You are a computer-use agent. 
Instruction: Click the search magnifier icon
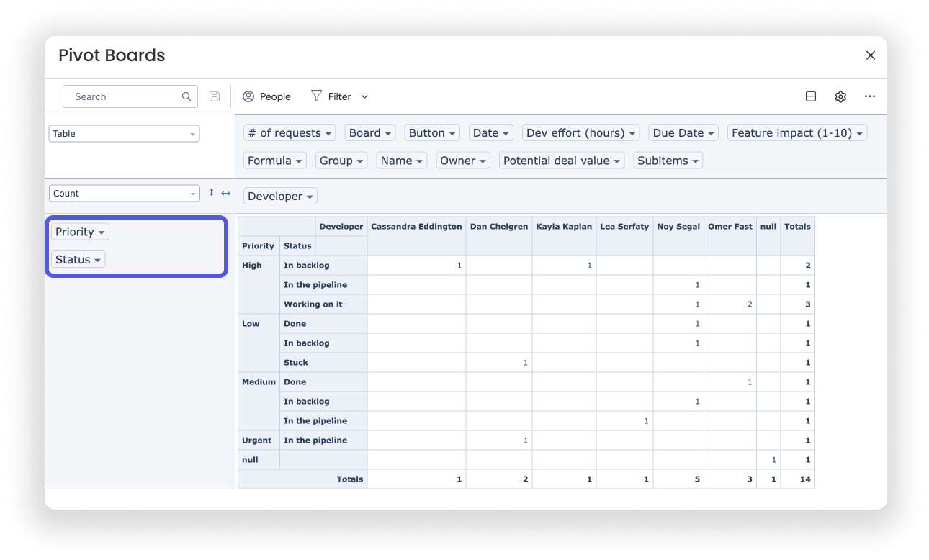[x=187, y=96]
